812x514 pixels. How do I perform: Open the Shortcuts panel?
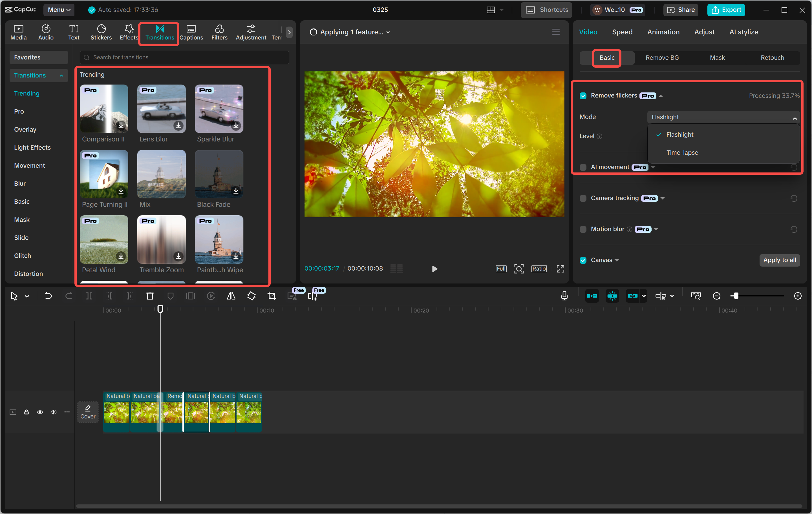pos(546,10)
